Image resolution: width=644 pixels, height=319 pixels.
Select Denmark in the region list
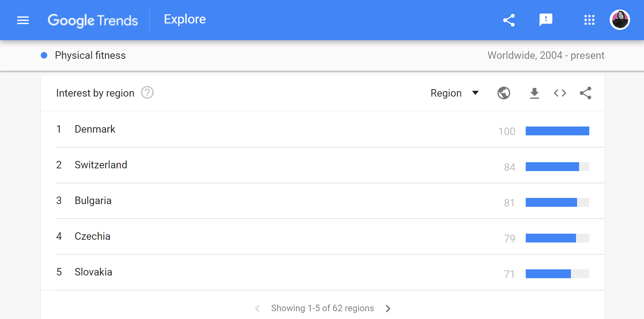click(x=95, y=129)
